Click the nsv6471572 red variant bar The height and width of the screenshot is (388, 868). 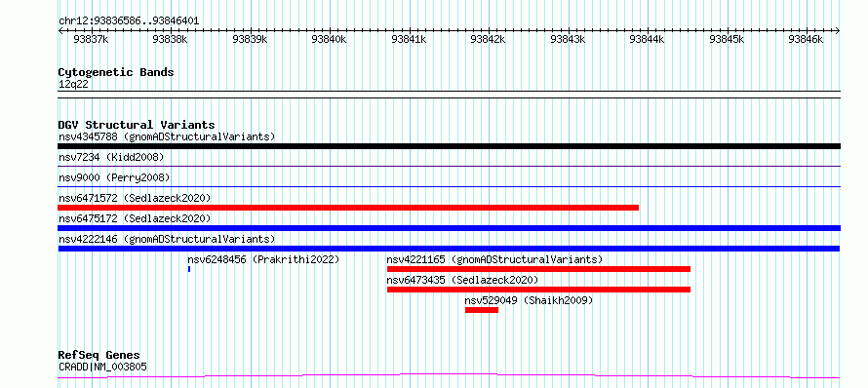coord(348,208)
